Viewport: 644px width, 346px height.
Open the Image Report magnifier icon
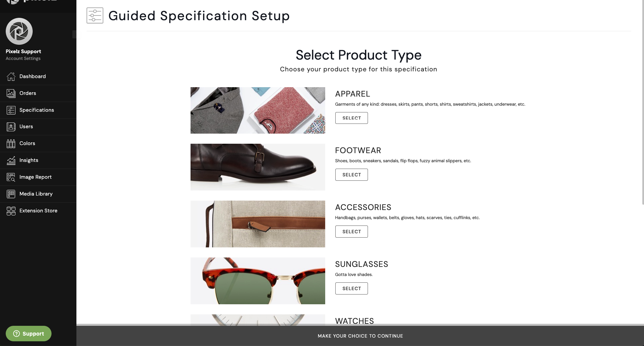[11, 177]
